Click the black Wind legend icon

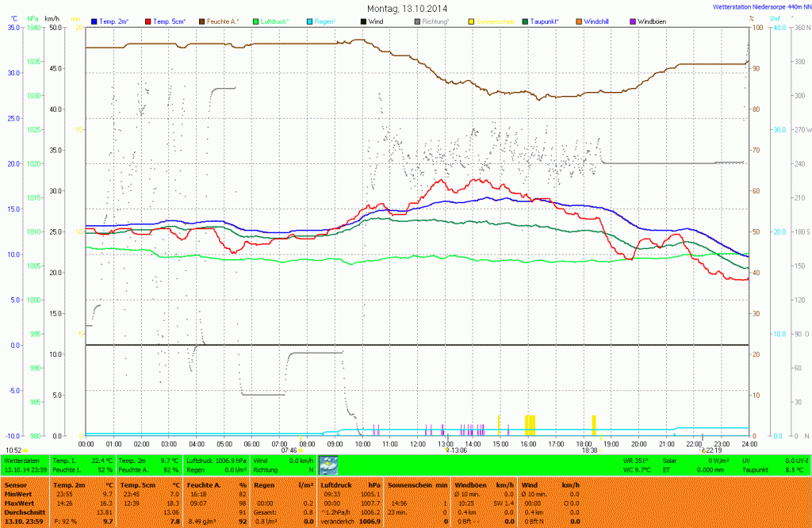pyautogui.click(x=364, y=21)
